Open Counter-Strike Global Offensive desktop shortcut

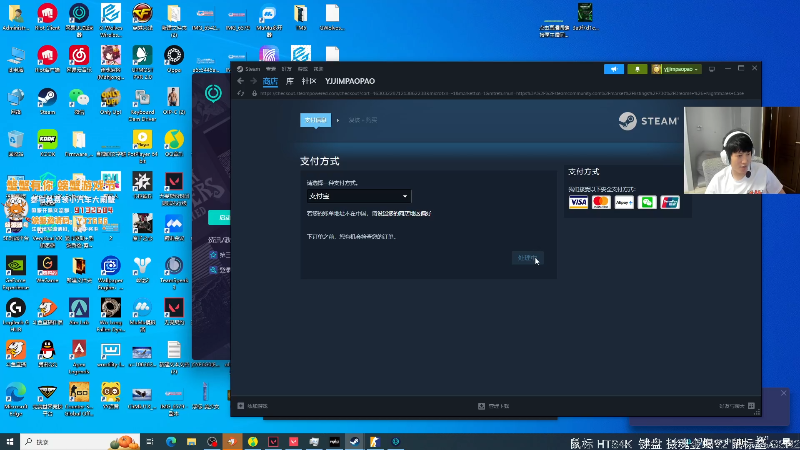click(x=79, y=399)
